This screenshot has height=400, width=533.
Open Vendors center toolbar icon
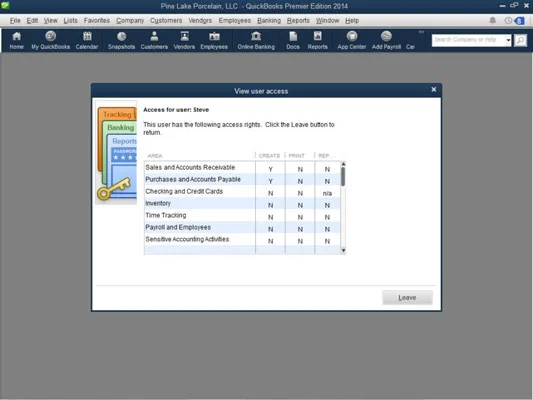184,40
